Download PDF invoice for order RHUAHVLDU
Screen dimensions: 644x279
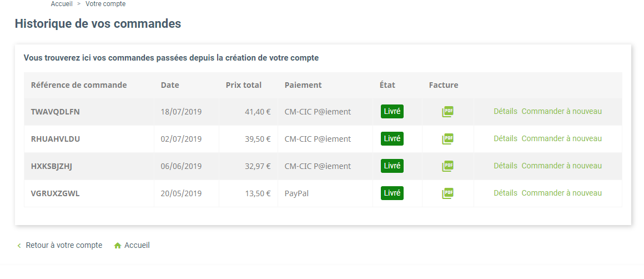click(x=447, y=139)
